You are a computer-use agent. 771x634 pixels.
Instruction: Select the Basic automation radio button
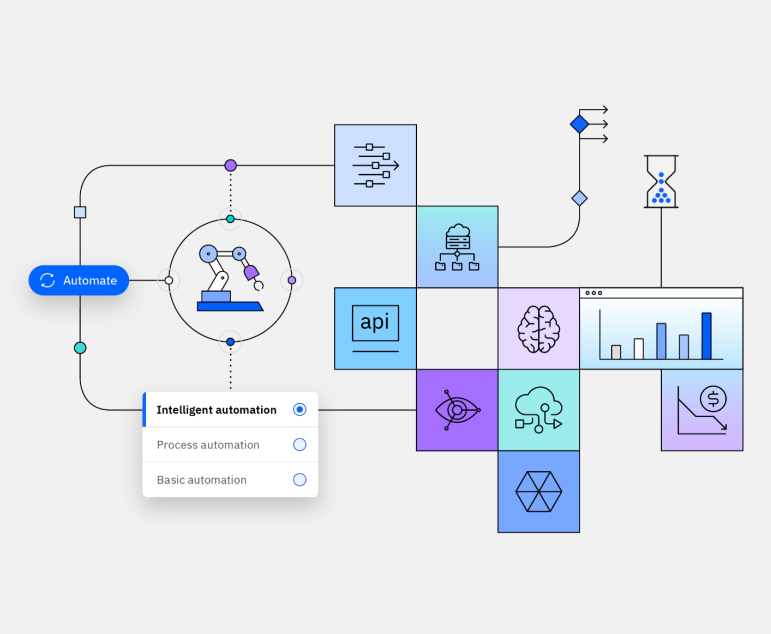click(x=299, y=480)
